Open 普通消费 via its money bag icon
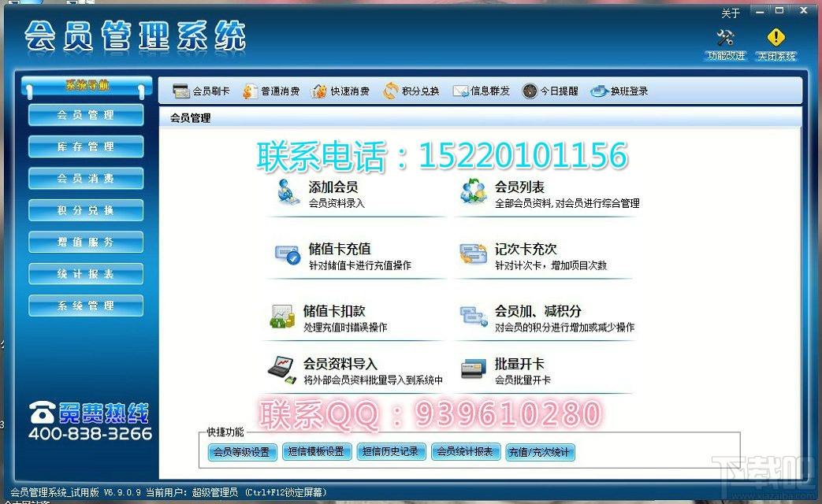 tap(250, 91)
